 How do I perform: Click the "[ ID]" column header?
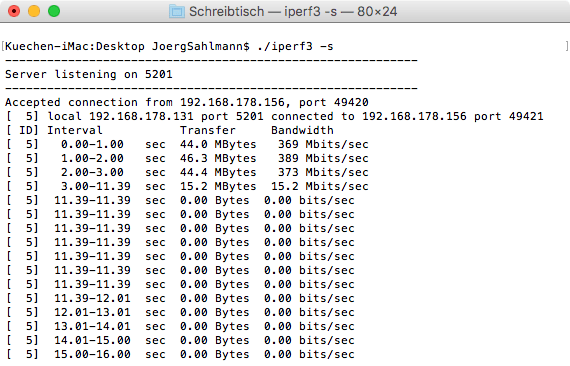tap(23, 130)
